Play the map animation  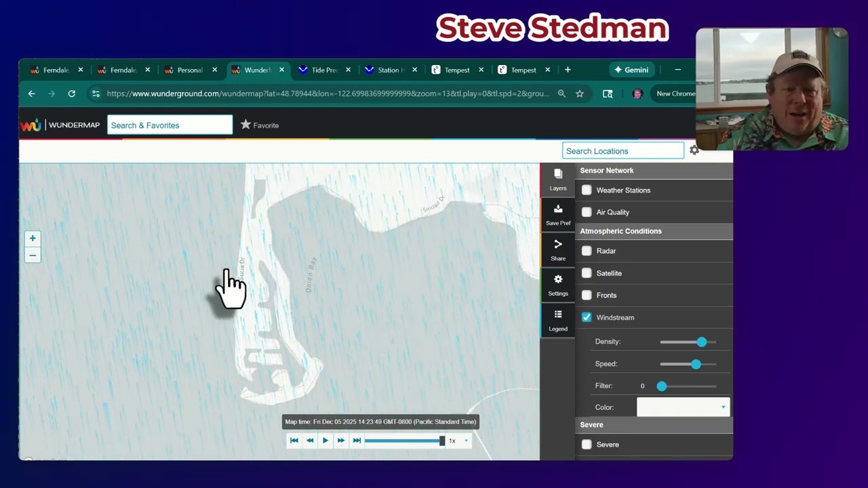pyautogui.click(x=325, y=441)
